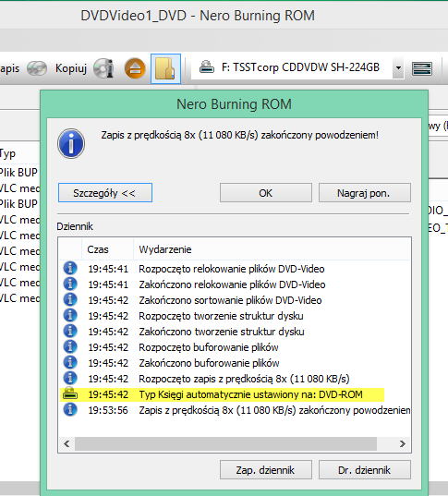Click the log scrollbar left arrow
This screenshot has height=496, width=448.
67,443
